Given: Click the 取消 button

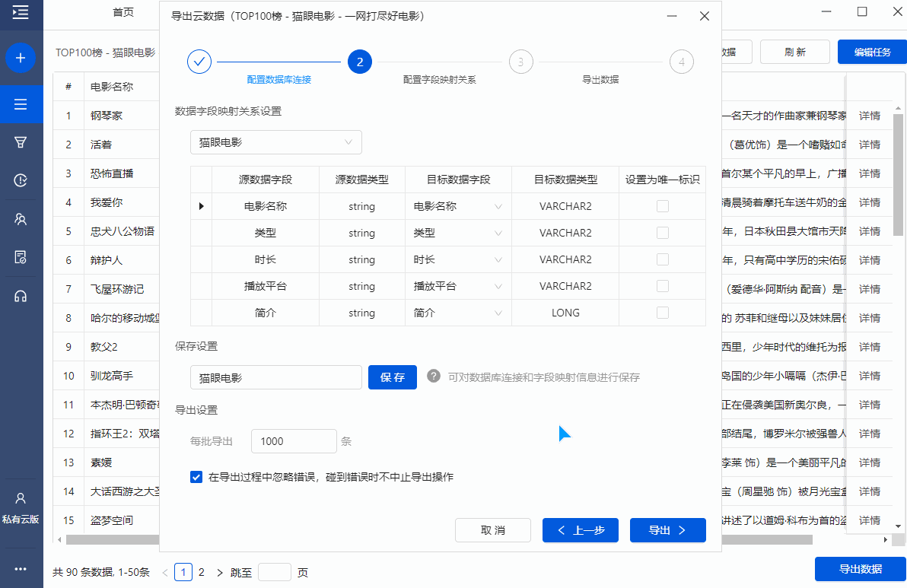Looking at the screenshot, I should coord(493,530).
